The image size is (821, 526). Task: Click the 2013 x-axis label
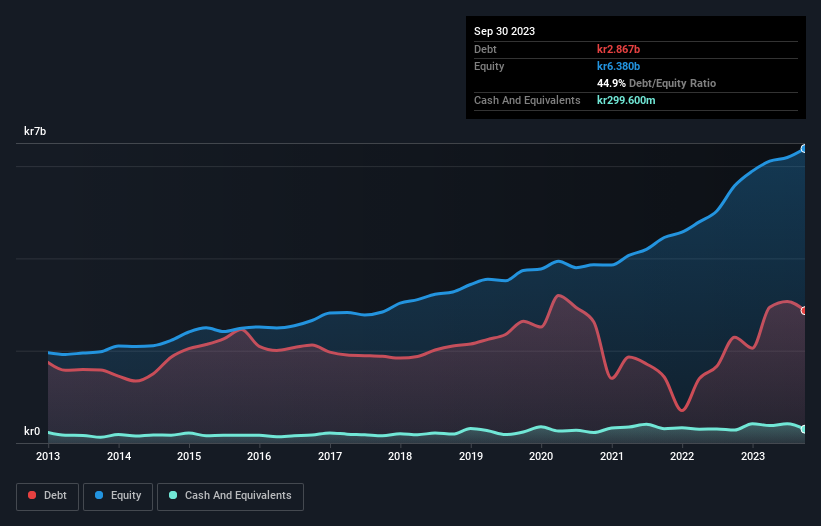tap(48, 456)
